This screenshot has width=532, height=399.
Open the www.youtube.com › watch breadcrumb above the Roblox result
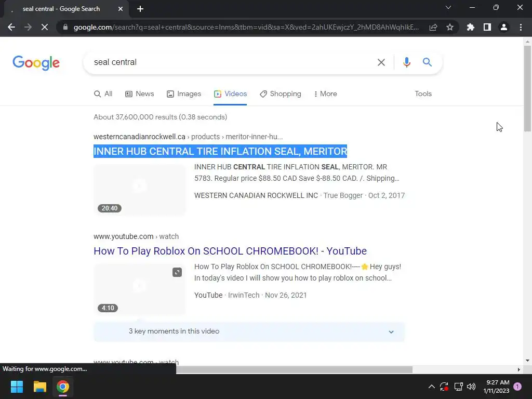(x=136, y=236)
